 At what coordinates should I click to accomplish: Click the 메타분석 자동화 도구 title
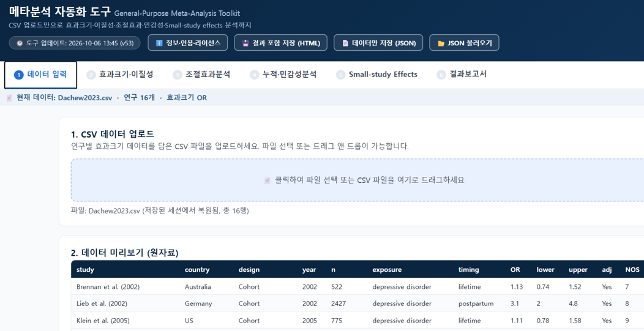tap(60, 12)
